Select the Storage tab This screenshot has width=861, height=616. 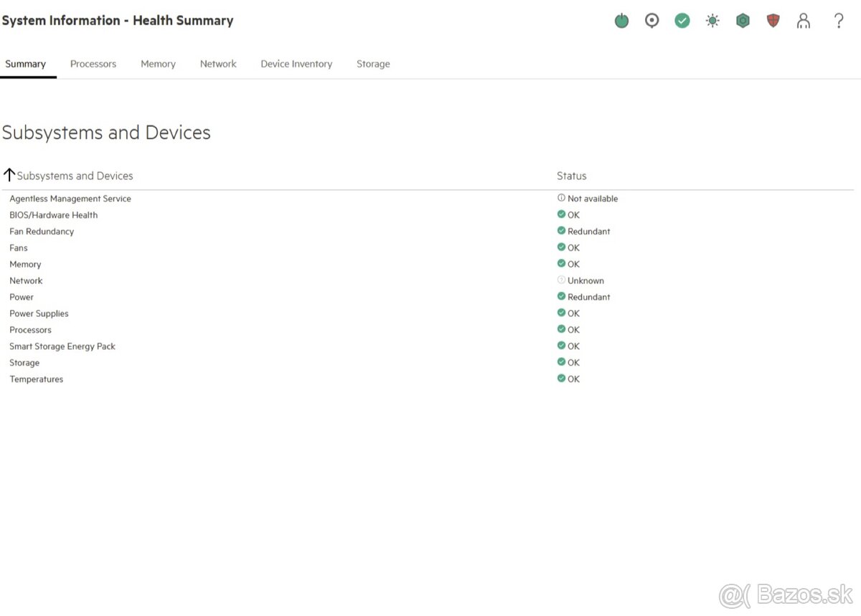(373, 64)
